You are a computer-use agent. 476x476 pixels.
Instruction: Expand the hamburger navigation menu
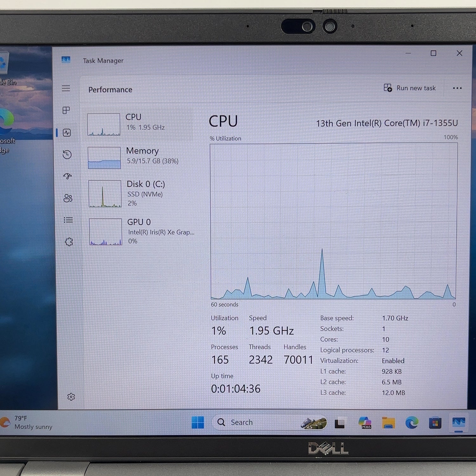[x=66, y=88]
